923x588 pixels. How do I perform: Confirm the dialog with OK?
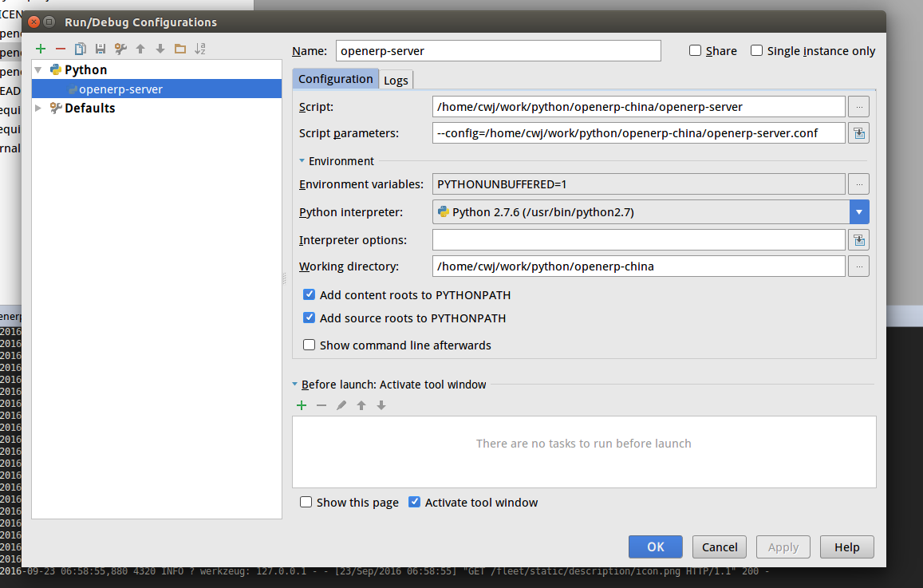656,547
